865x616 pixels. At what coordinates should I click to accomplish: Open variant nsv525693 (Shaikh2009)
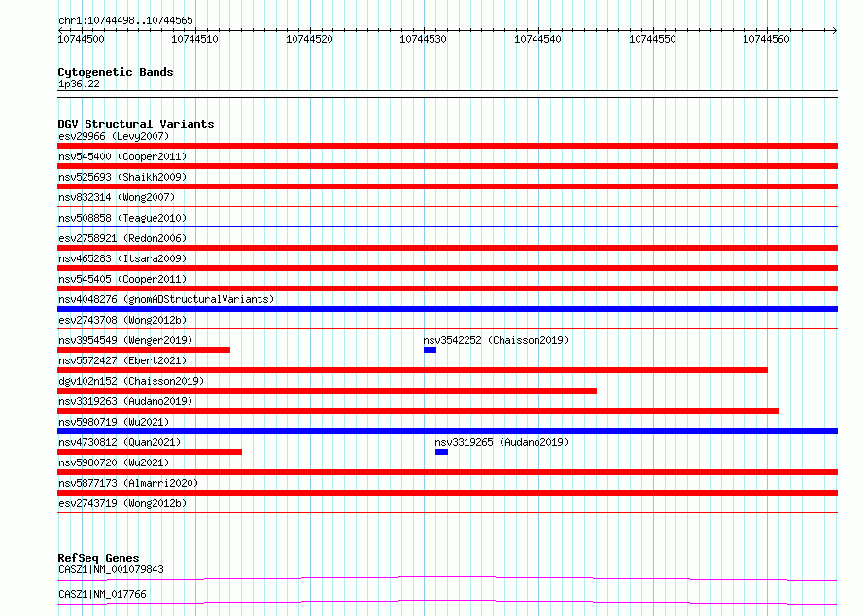pyautogui.click(x=122, y=177)
